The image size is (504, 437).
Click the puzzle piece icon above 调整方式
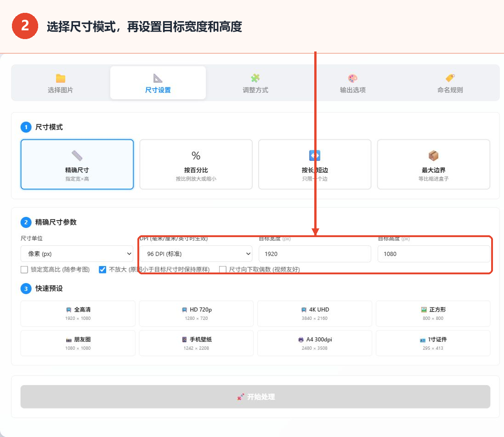click(x=255, y=78)
